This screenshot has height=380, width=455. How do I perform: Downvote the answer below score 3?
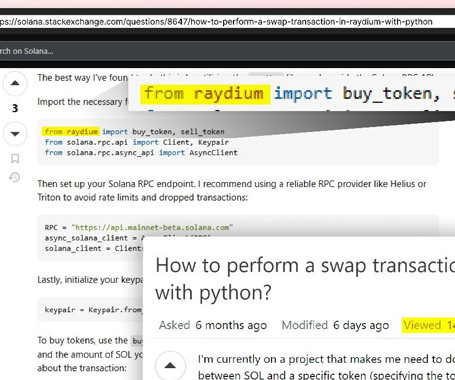(x=15, y=134)
